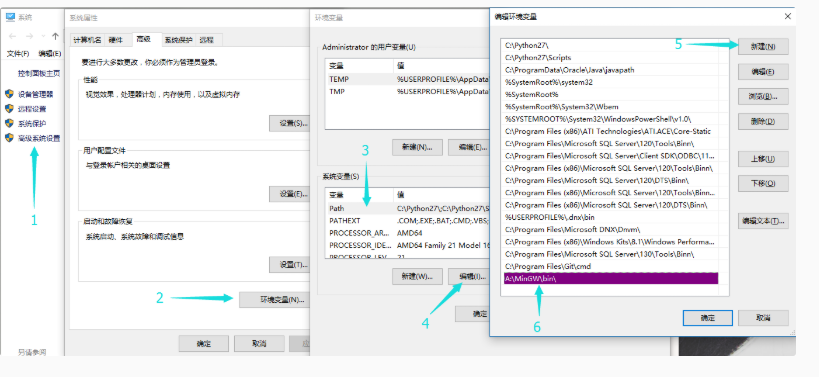
Task: Click 设置(E) button under 用户配置文件
Action: click(x=289, y=194)
